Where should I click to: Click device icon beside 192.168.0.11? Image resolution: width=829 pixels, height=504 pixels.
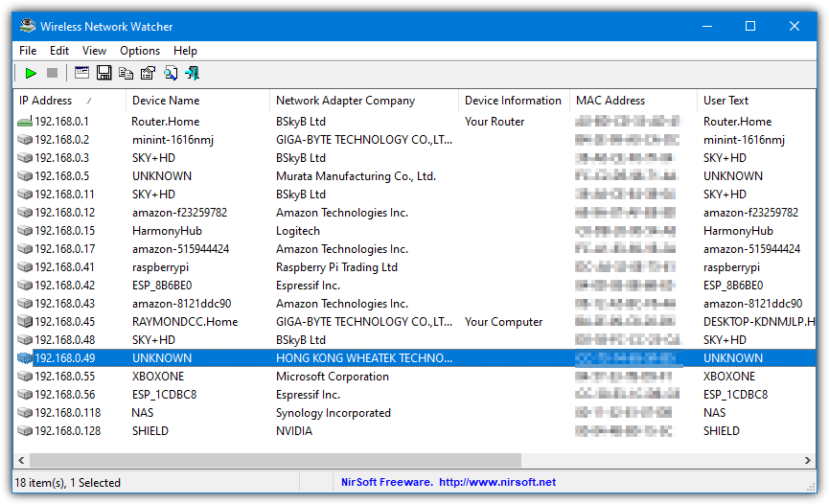[25, 195]
